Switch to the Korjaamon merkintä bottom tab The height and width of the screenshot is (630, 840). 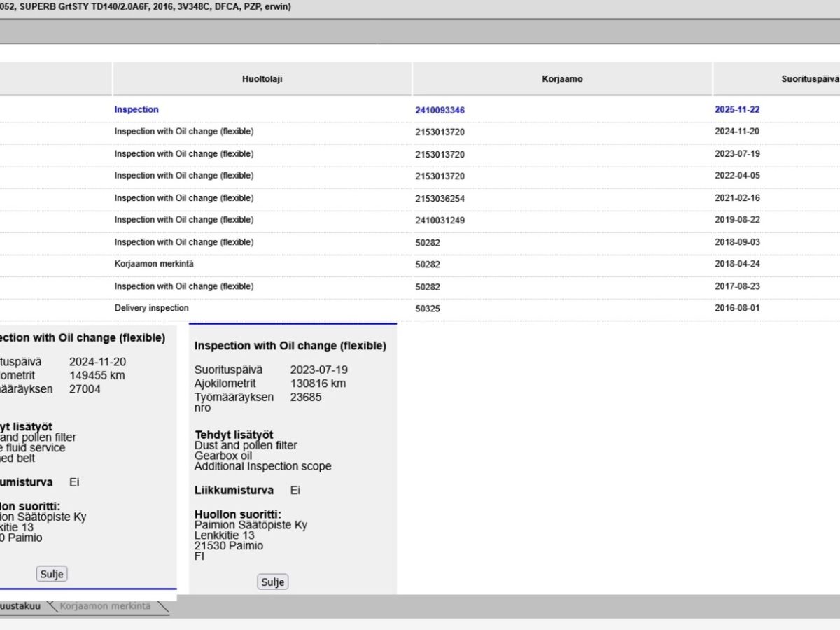click(105, 606)
